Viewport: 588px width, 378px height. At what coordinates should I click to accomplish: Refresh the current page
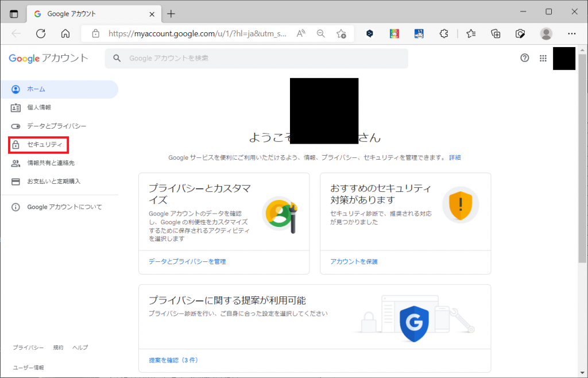tap(40, 33)
